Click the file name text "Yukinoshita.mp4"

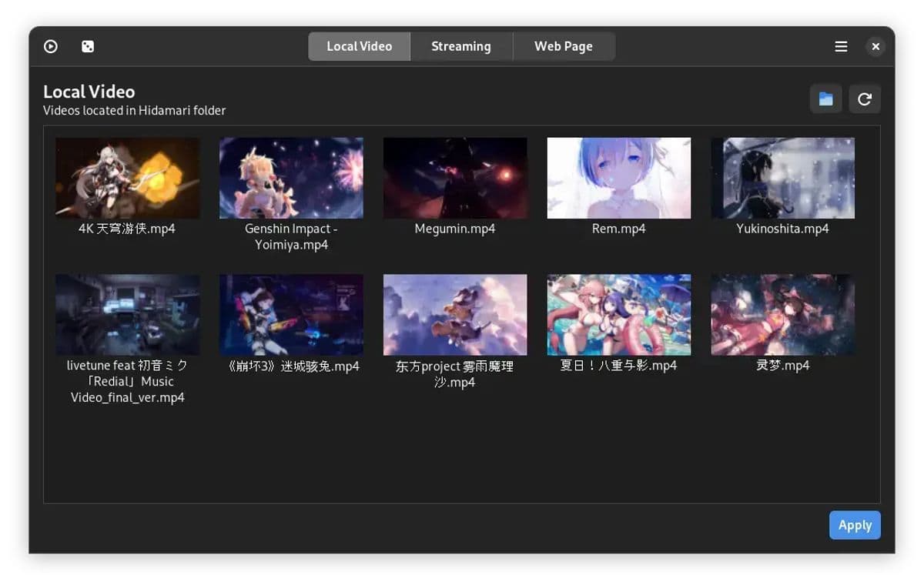pyautogui.click(x=783, y=229)
